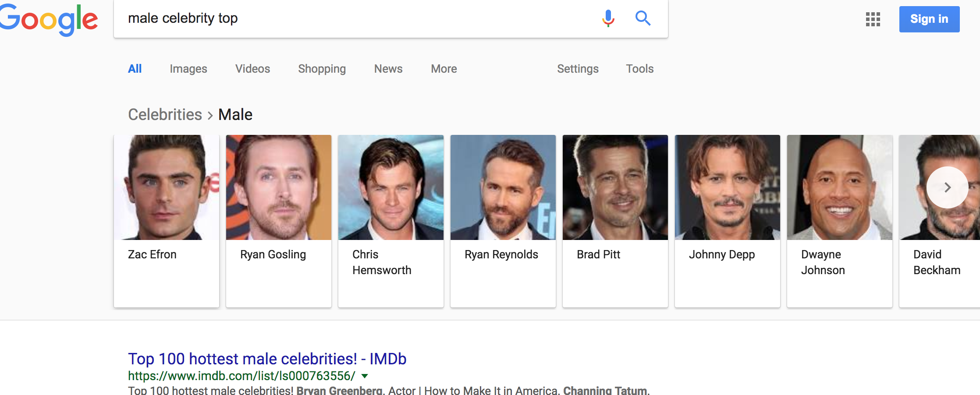Click the Dwayne Johnson name label
This screenshot has height=395, width=980.
coord(823,262)
